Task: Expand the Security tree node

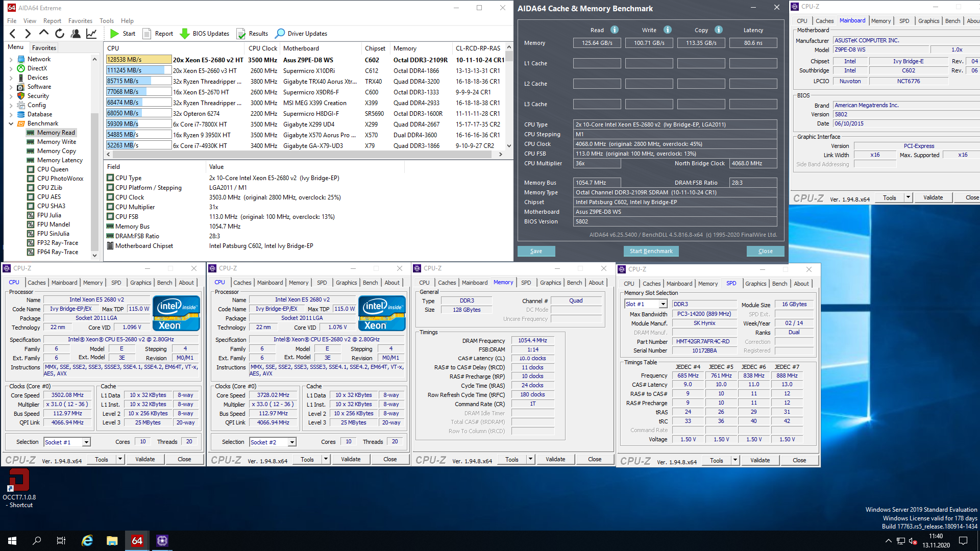Action: pyautogui.click(x=11, y=96)
